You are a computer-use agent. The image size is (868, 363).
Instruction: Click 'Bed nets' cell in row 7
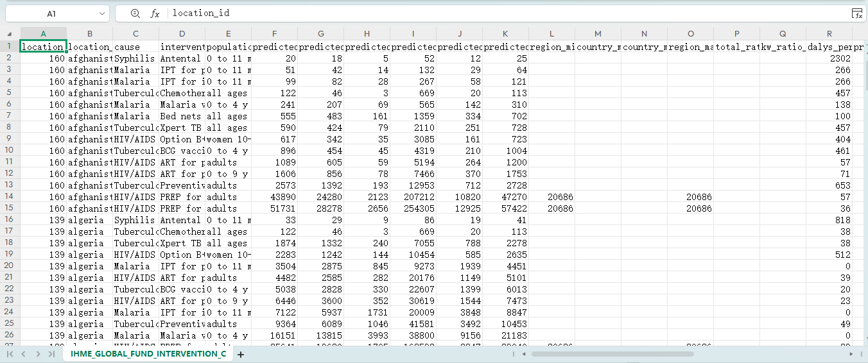[182, 115]
